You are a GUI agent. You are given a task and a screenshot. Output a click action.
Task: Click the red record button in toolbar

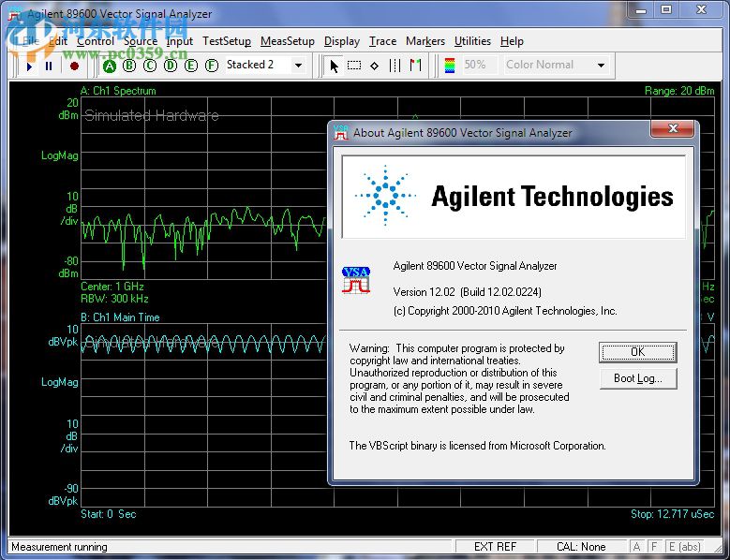click(x=73, y=66)
